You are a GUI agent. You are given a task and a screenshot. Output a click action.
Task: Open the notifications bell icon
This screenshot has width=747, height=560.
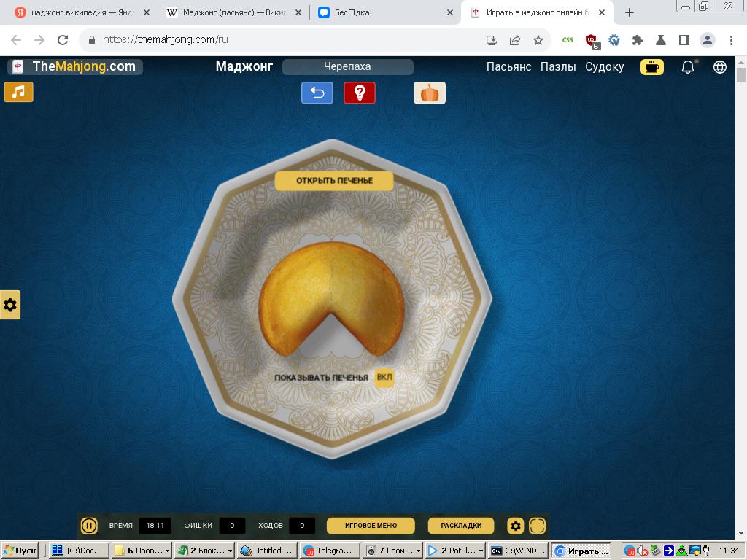tap(687, 67)
